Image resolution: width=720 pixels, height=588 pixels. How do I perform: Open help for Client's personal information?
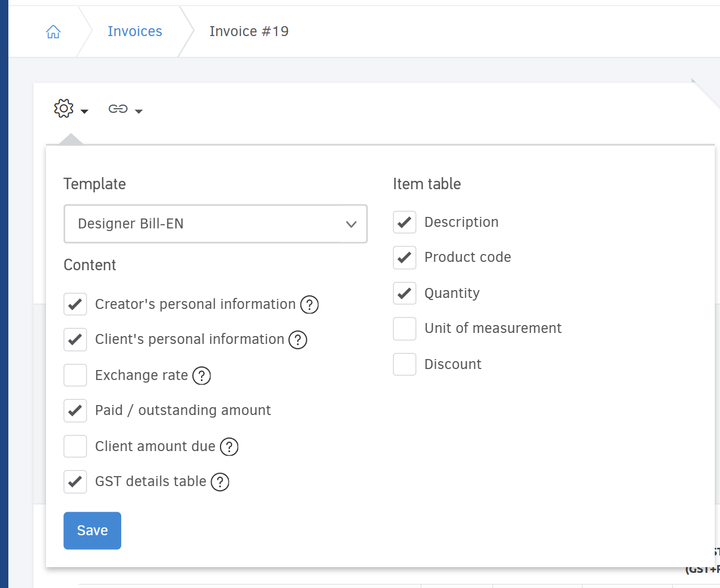(297, 340)
